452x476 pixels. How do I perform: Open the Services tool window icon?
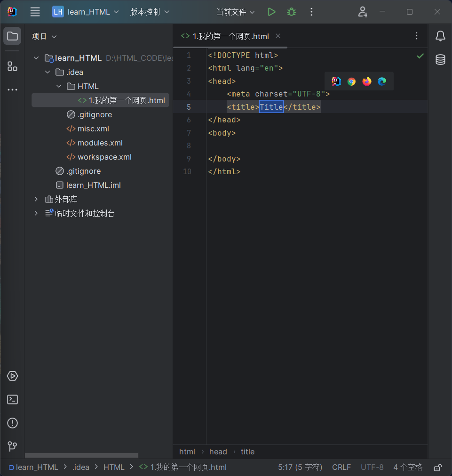click(12, 376)
